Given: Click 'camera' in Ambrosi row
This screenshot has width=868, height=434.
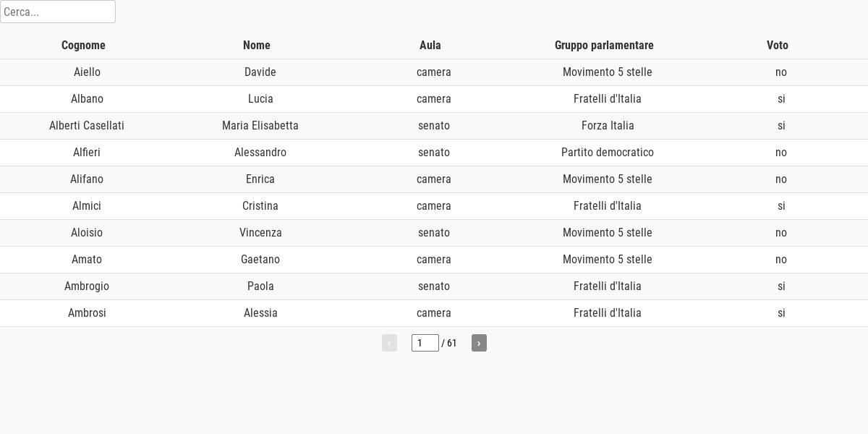Looking at the screenshot, I should click(434, 313).
